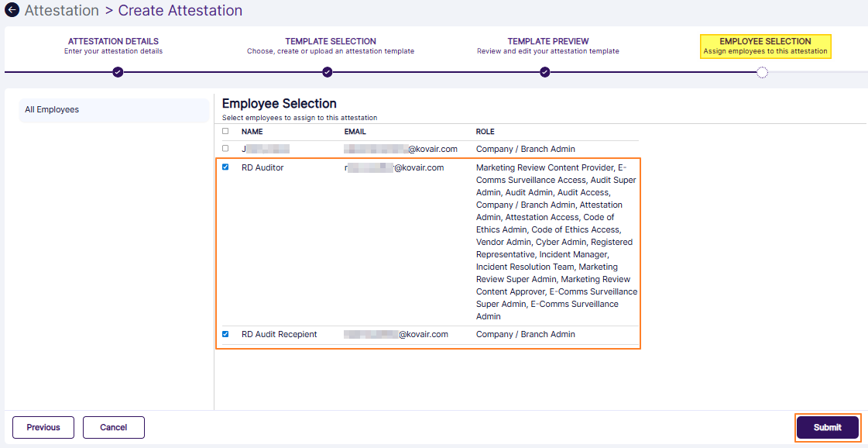Uncheck the RD Auditor checkbox
868x448 pixels.
click(x=225, y=167)
